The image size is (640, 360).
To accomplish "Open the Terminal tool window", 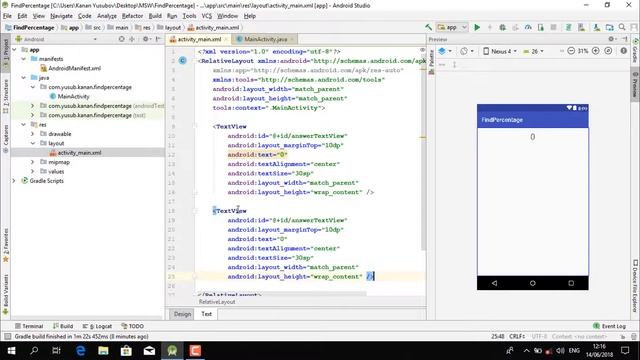I will pos(29,326).
